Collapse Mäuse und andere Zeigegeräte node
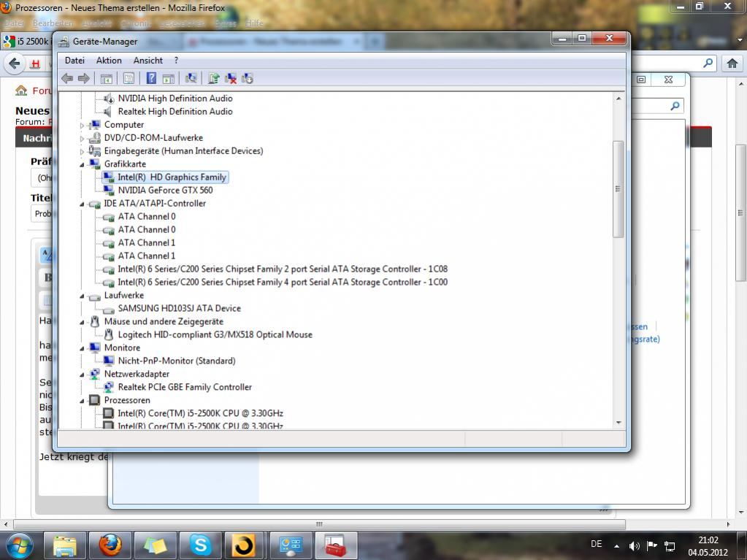 (82, 323)
